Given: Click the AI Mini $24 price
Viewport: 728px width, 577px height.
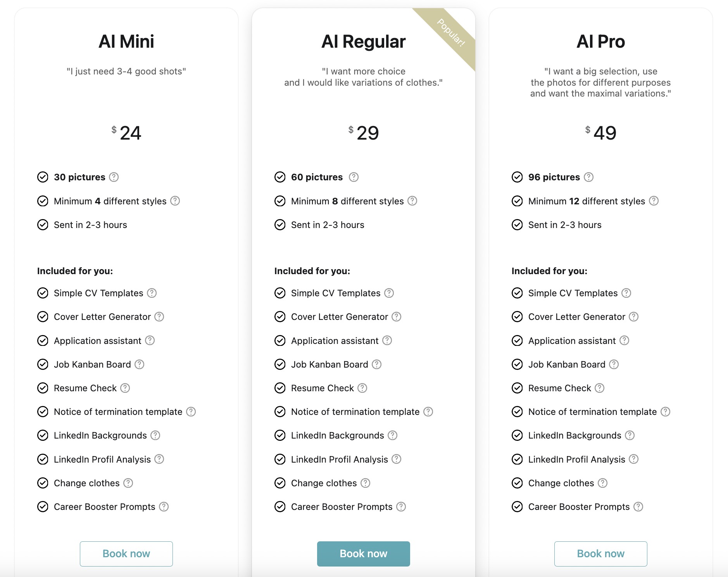Looking at the screenshot, I should pos(126,133).
